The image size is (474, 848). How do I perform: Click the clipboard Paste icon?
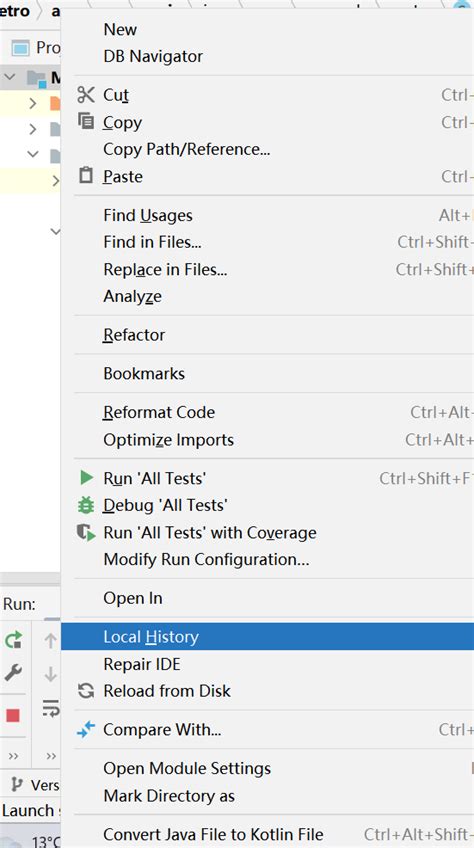tap(85, 175)
